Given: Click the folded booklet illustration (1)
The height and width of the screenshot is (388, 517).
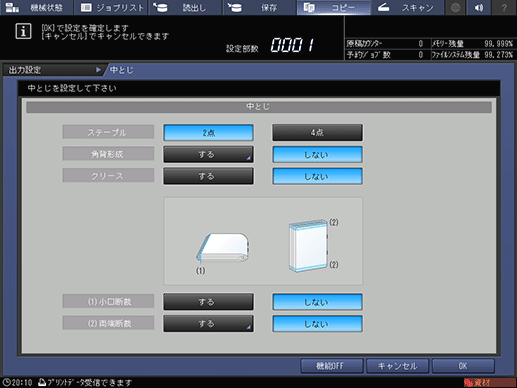Looking at the screenshot, I should [x=222, y=248].
